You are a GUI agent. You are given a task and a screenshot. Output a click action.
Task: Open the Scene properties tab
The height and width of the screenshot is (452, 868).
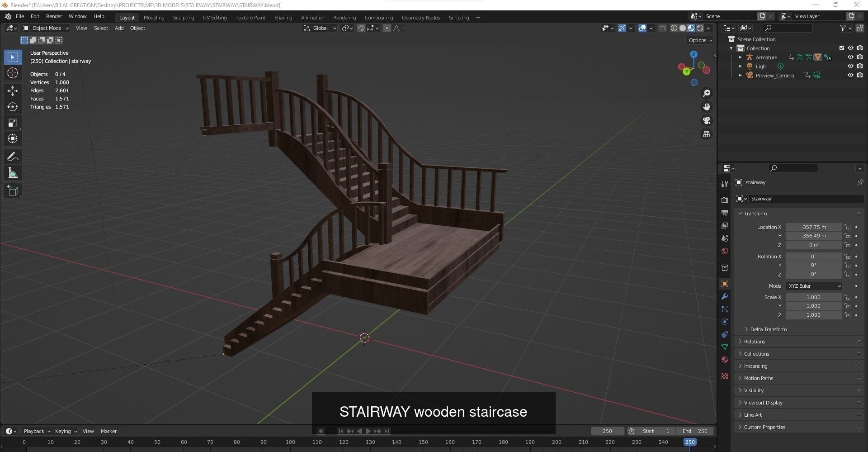725,238
